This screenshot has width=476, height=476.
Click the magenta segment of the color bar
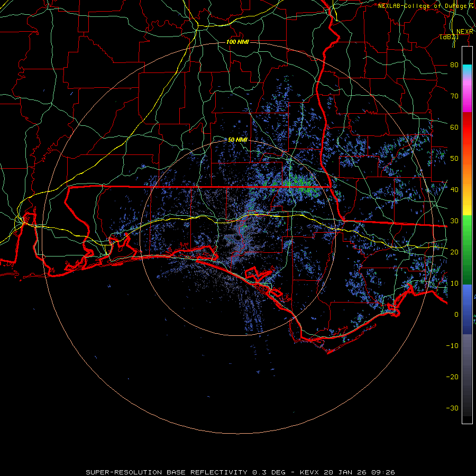pos(467,97)
